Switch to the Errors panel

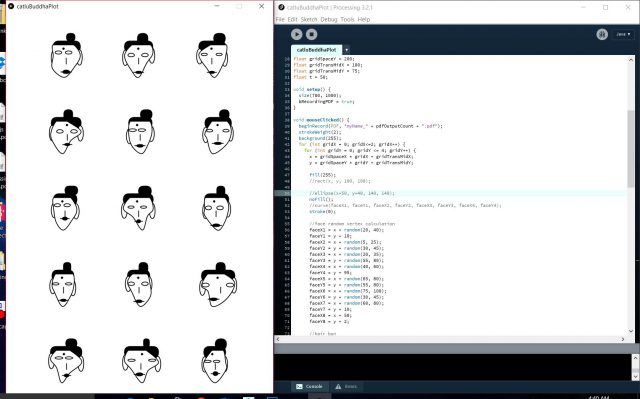(x=347, y=386)
